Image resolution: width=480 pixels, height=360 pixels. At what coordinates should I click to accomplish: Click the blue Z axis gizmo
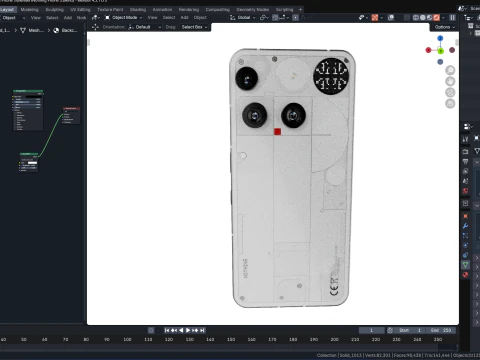coord(440,38)
